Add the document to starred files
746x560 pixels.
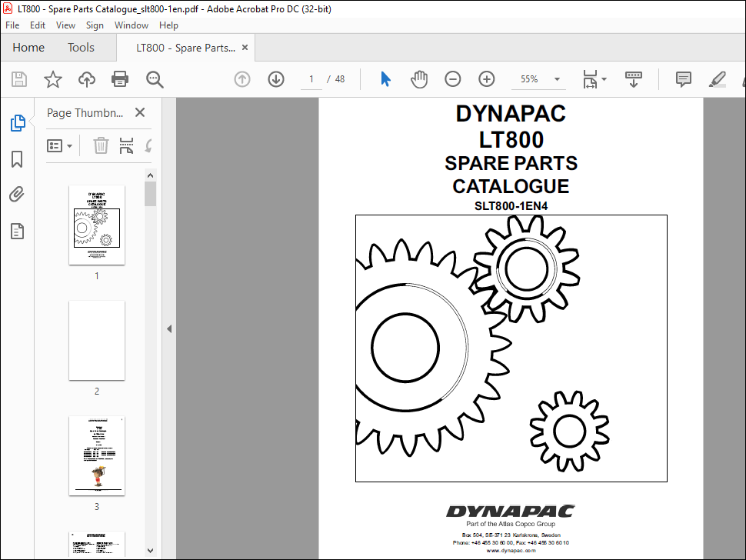[53, 79]
